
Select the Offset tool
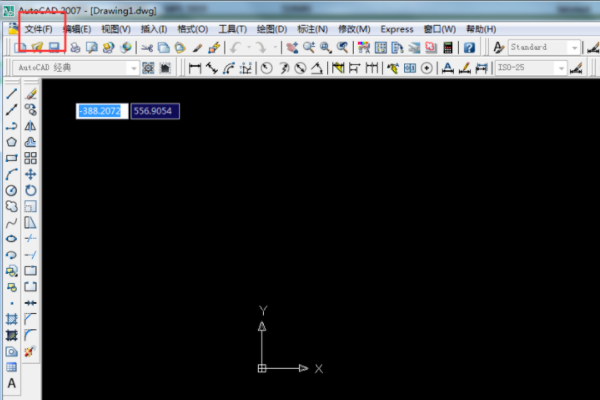tap(31, 142)
